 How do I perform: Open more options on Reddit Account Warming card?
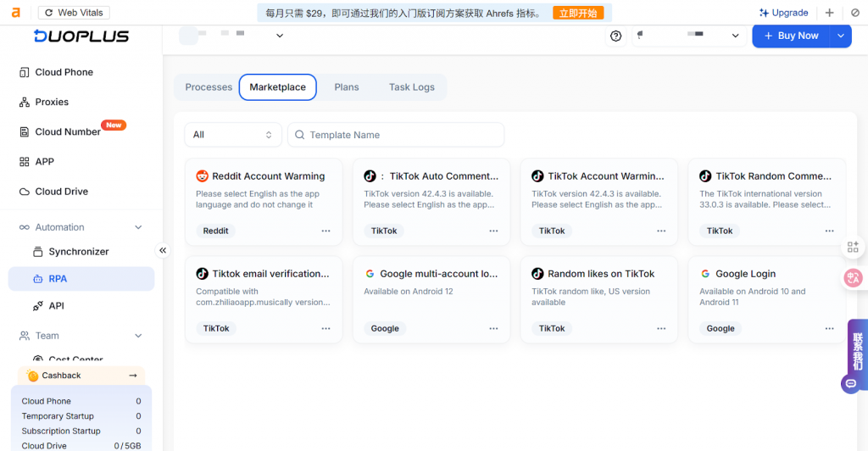click(x=325, y=231)
